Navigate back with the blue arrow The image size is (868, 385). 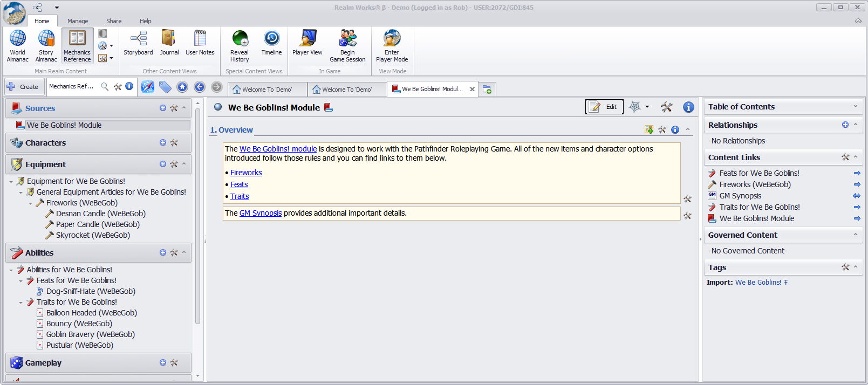pyautogui.click(x=200, y=87)
